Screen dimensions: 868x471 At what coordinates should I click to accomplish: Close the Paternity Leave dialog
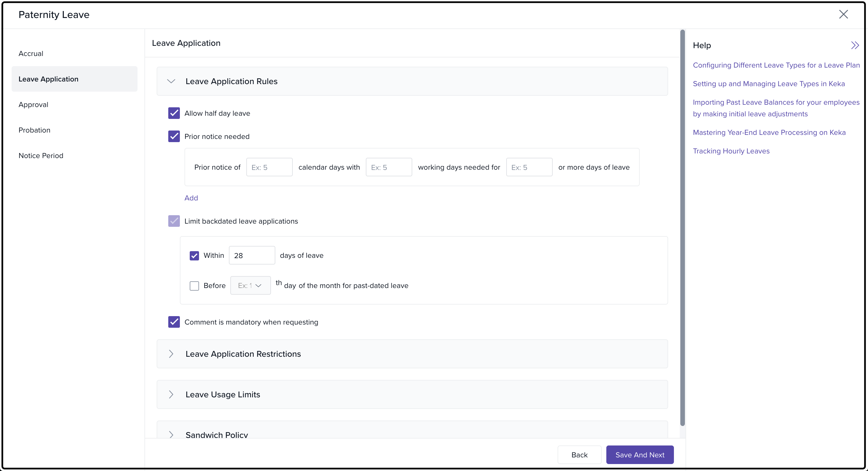(x=843, y=14)
